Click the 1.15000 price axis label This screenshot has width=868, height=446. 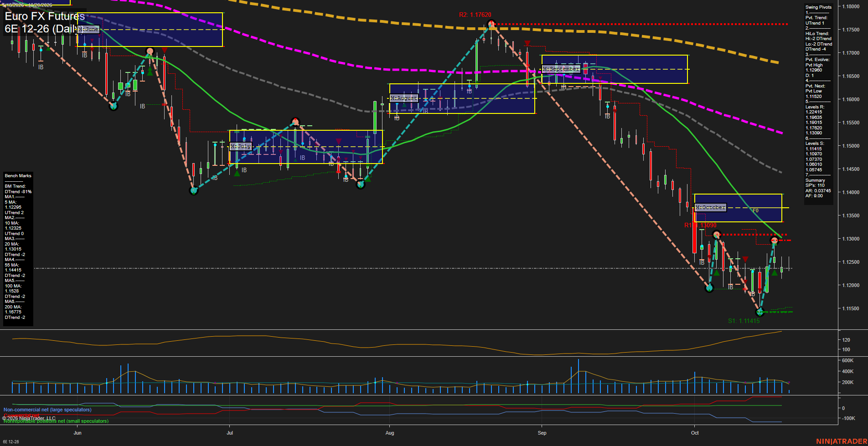pos(851,146)
